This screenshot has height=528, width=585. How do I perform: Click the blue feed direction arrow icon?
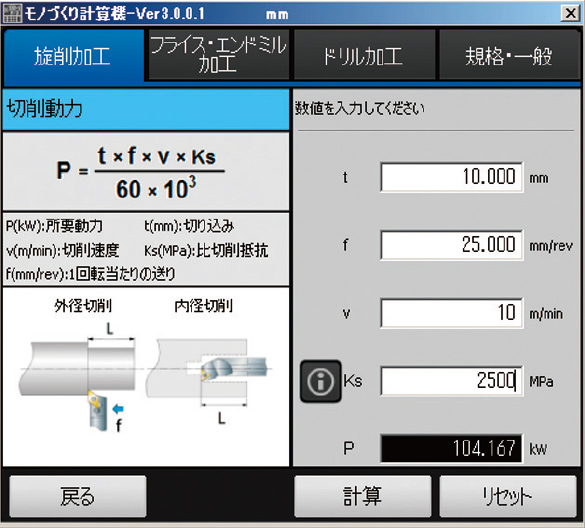tap(118, 409)
